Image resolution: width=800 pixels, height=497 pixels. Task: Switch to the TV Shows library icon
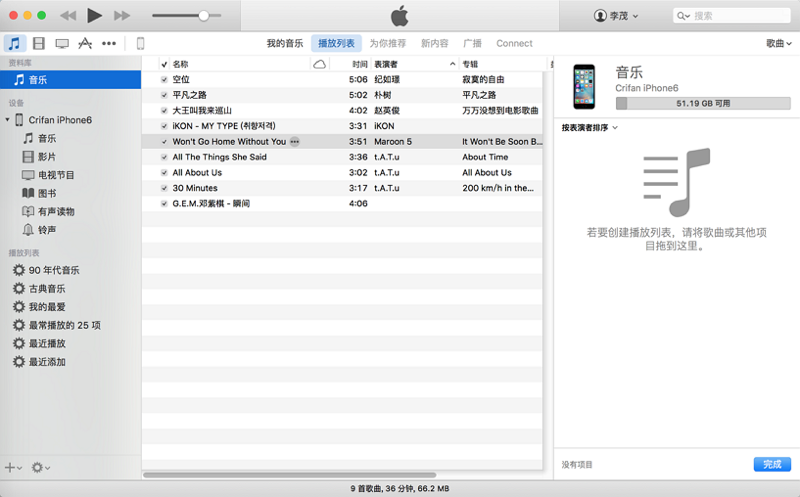click(x=62, y=43)
